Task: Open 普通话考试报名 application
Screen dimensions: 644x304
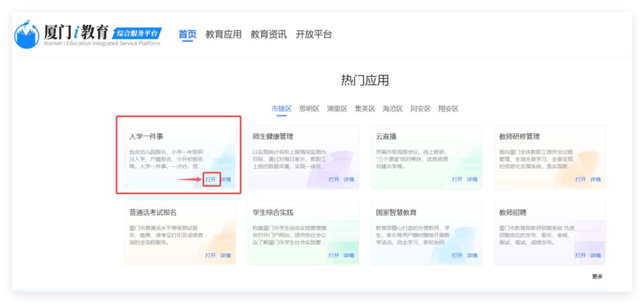Action: (210, 256)
